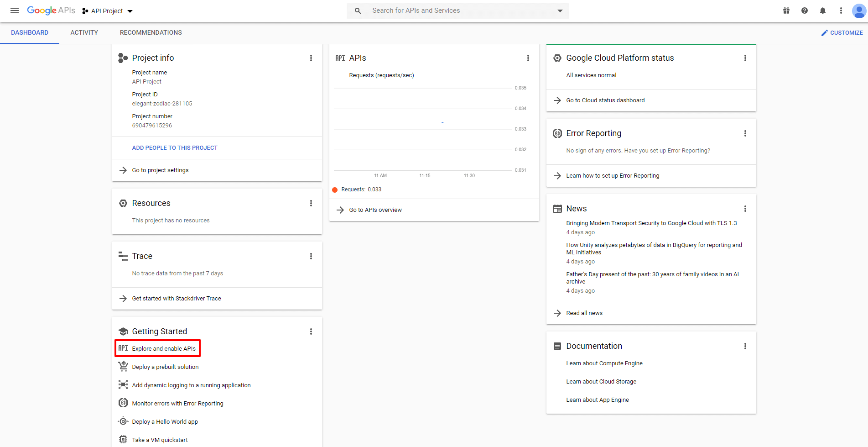
Task: Click the user account avatar
Action: click(859, 11)
